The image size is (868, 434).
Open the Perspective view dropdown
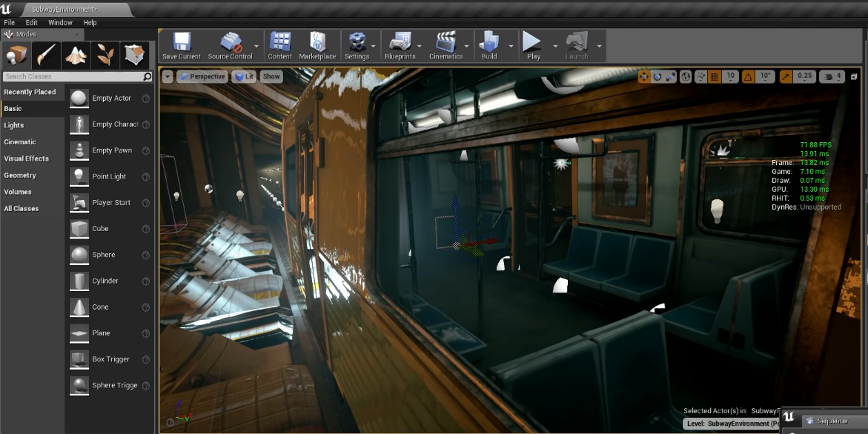tap(202, 76)
